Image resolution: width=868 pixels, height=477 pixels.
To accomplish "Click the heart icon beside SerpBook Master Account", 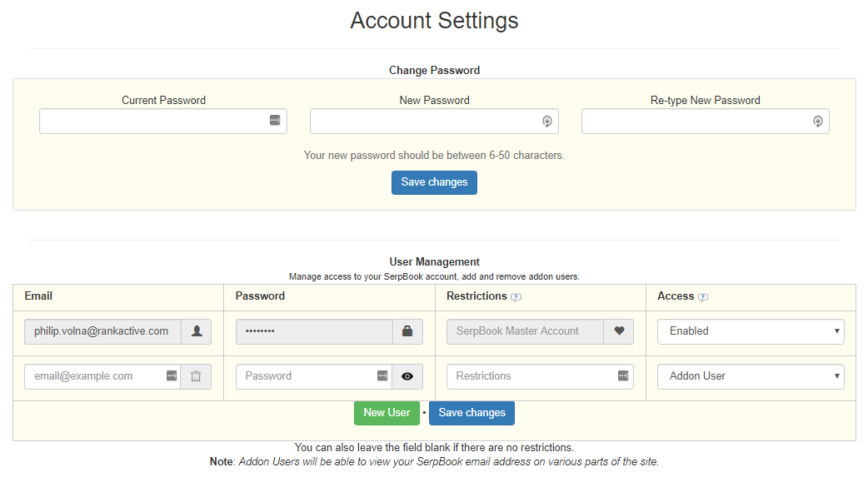I will tap(619, 331).
